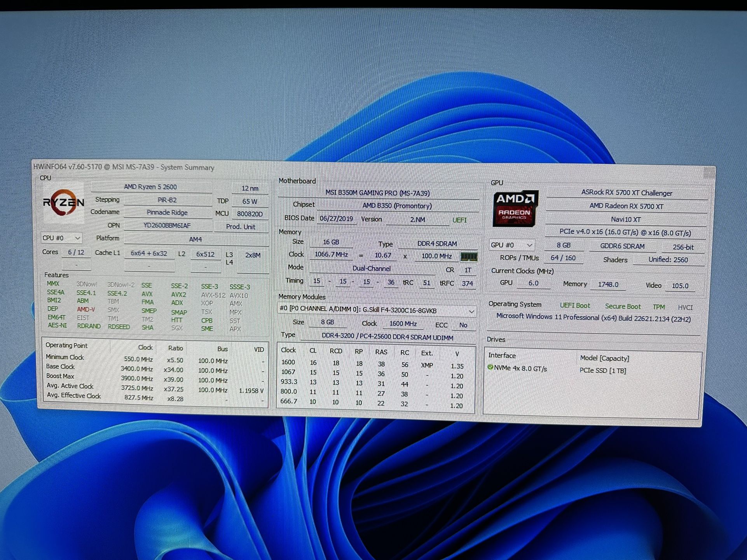Click the L2 cache value 6x512
Screen dimensions: 747x560
[x=205, y=255]
